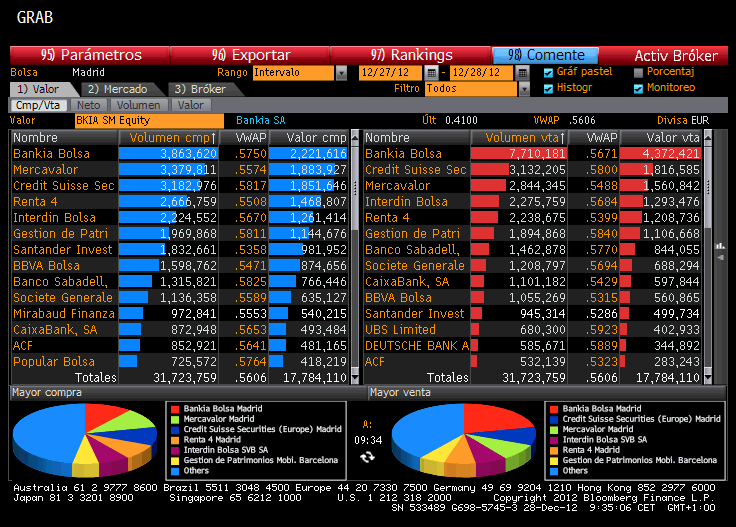Select Mercavalor row in buy table
736x527 pixels.
click(180, 169)
